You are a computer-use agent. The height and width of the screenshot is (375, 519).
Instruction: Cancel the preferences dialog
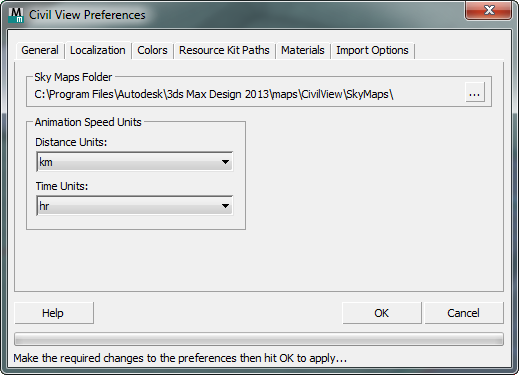[x=464, y=313]
